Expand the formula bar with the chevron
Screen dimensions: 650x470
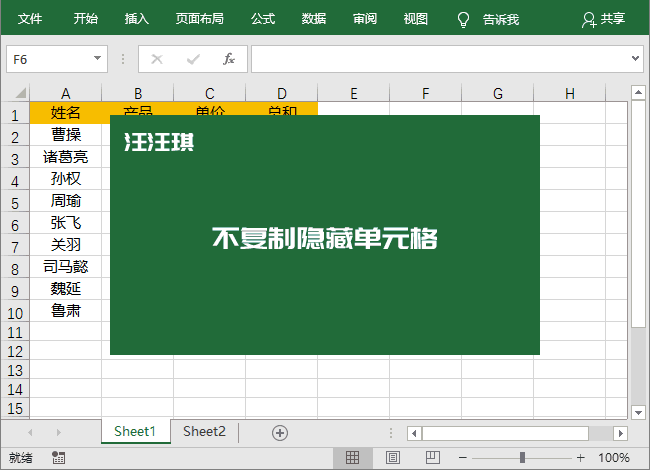pyautogui.click(x=636, y=59)
